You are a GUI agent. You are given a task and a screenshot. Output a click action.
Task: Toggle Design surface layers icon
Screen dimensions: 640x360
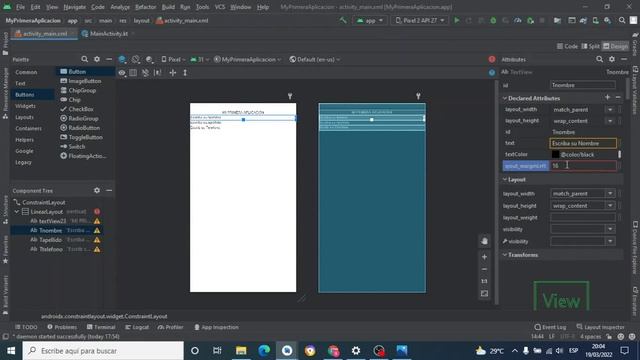[122, 59]
